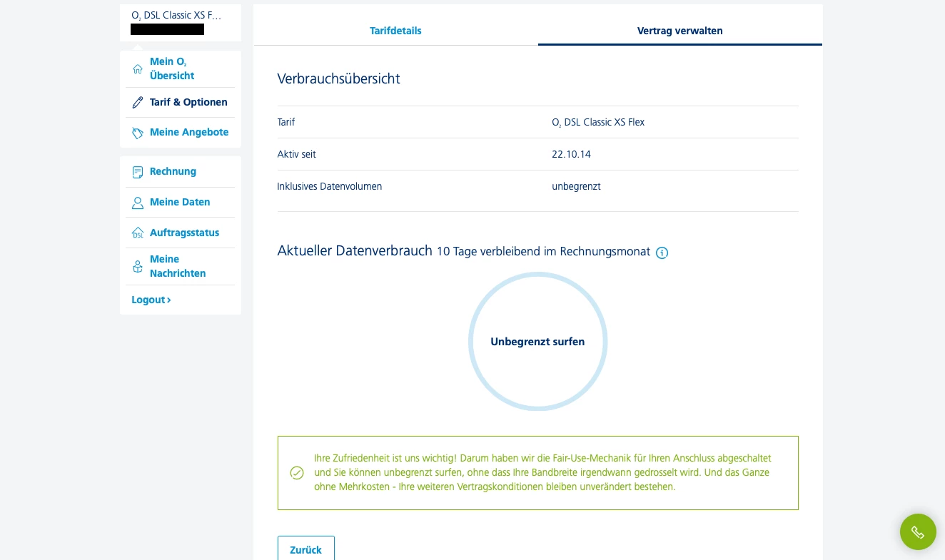This screenshot has height=560, width=945.
Task: Open the info icon next to Rechnungsmonat
Action: [x=662, y=253]
